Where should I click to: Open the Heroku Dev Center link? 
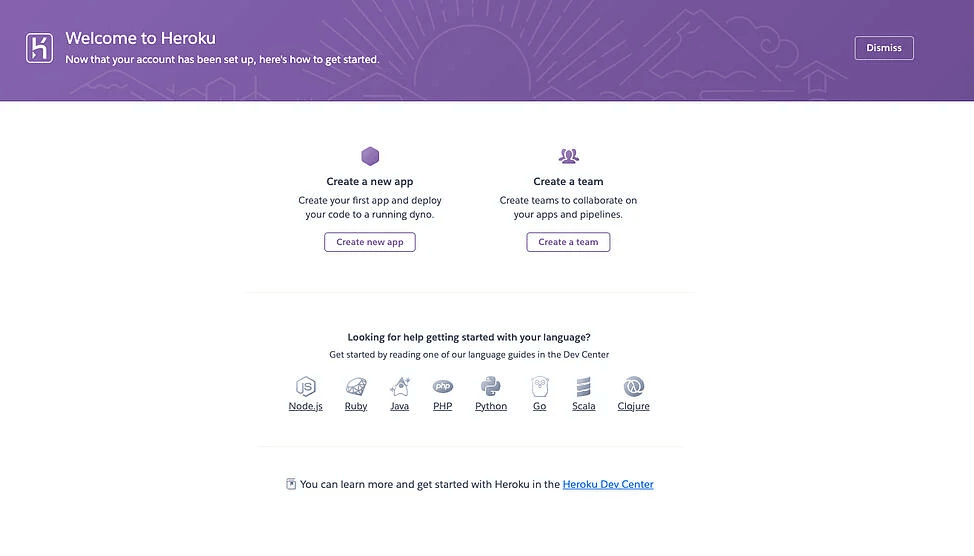(608, 485)
